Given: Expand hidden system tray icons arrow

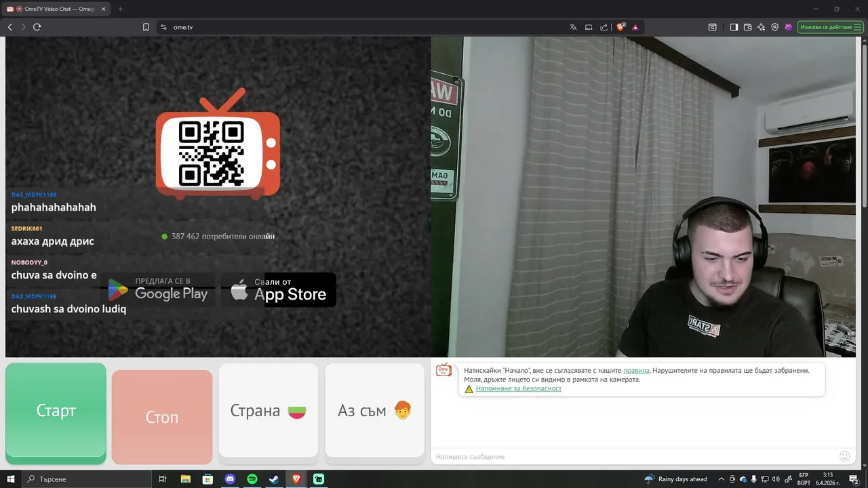Looking at the screenshot, I should (x=722, y=479).
